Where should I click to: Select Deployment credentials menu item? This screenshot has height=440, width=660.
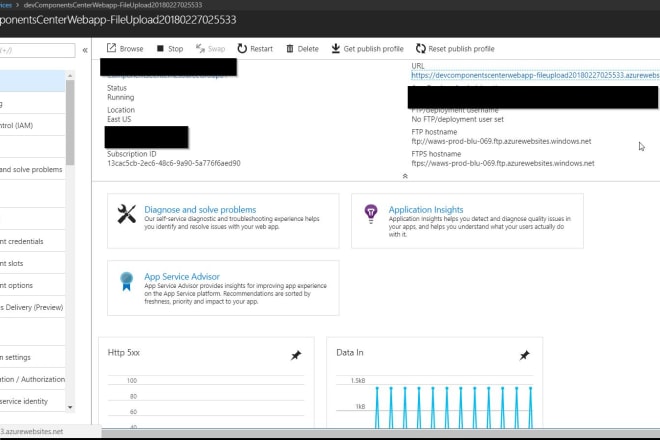[32, 241]
